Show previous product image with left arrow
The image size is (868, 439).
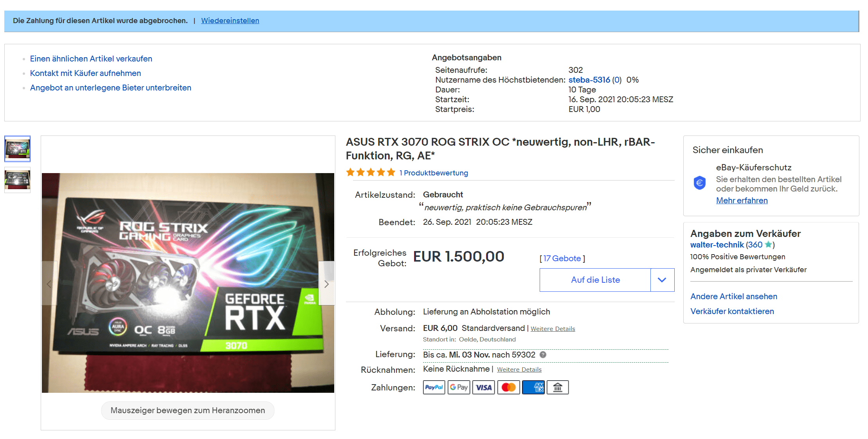point(49,284)
